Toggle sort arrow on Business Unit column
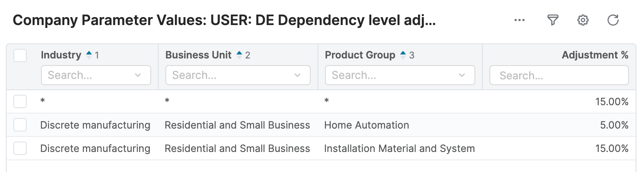Screen dimensions: 644x172 [x=239, y=55]
